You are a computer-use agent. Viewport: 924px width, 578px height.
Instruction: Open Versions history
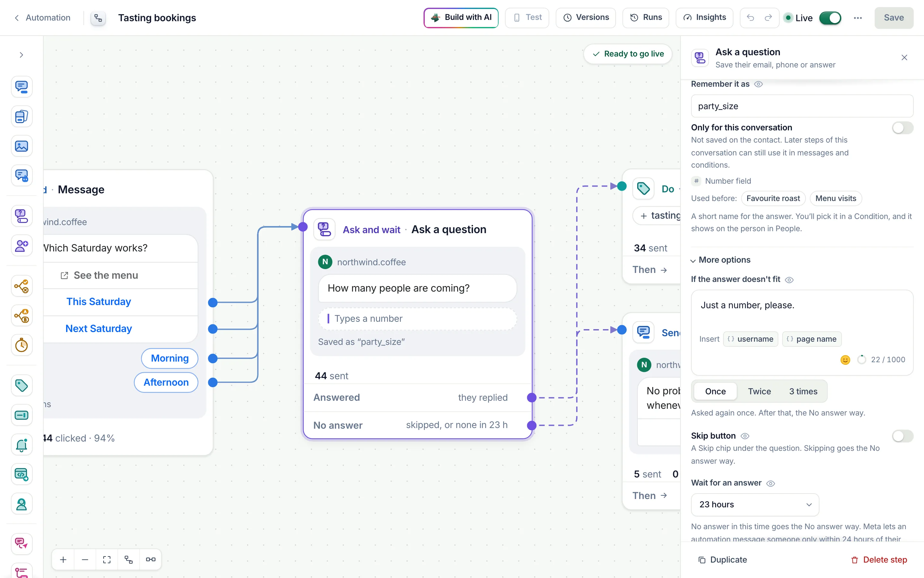pyautogui.click(x=586, y=18)
